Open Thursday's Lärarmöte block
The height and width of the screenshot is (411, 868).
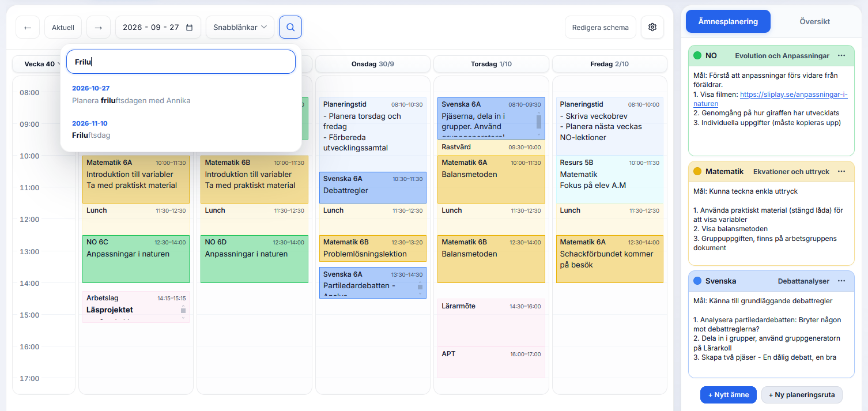491,322
